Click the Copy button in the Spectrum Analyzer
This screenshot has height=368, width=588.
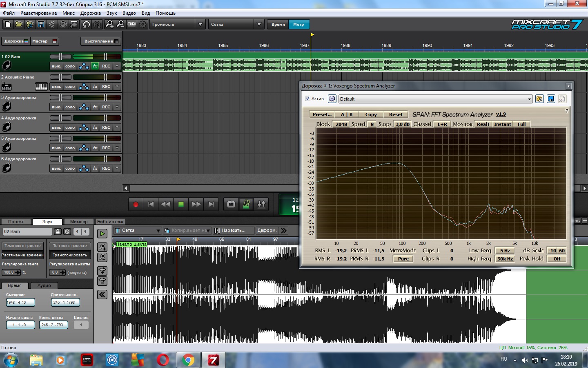(x=371, y=114)
